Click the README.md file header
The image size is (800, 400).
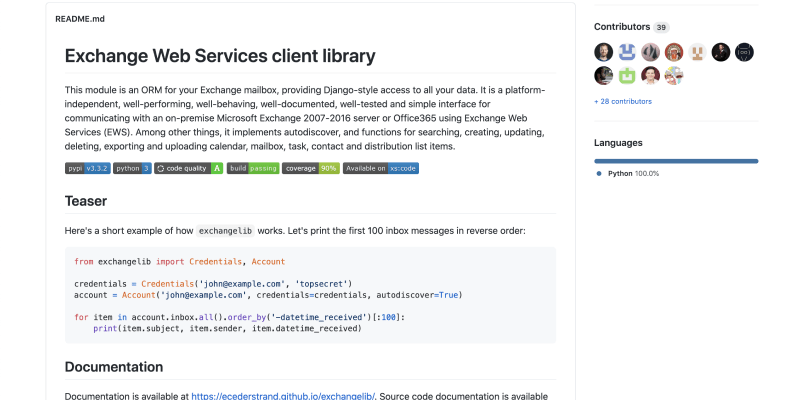(80, 19)
